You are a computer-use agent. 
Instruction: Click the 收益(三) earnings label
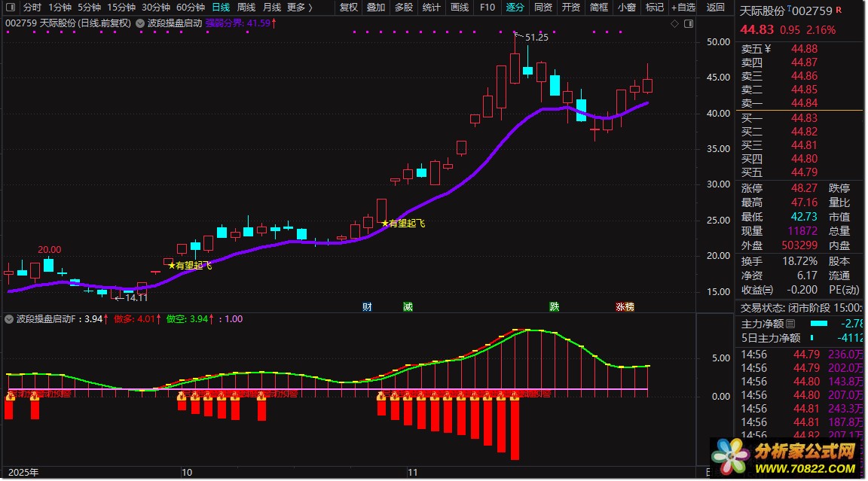756,290
